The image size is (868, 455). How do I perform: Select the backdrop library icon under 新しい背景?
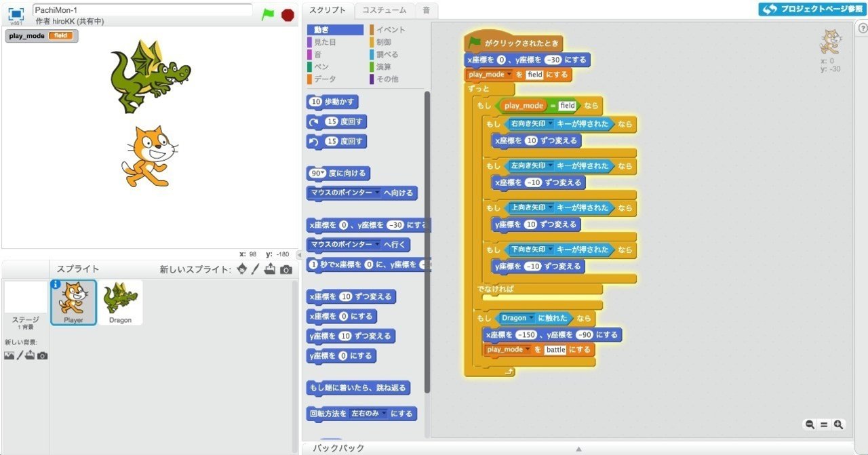(x=9, y=355)
